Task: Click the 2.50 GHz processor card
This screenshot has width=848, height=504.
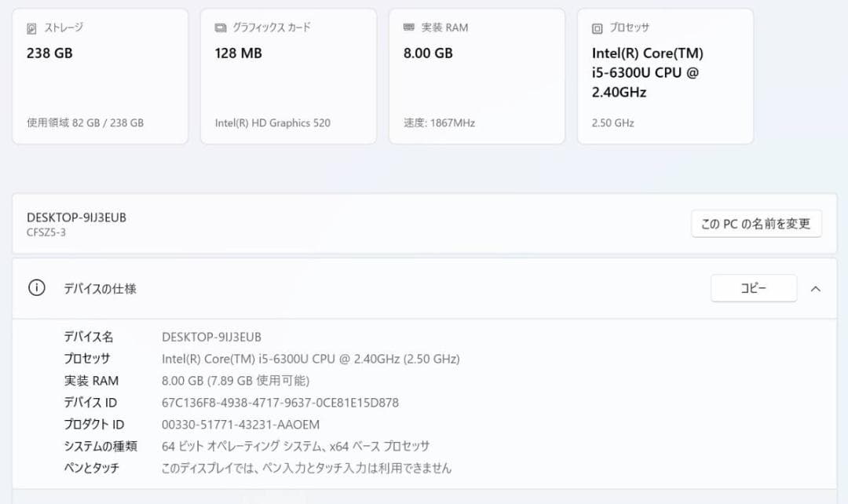Action: point(665,75)
